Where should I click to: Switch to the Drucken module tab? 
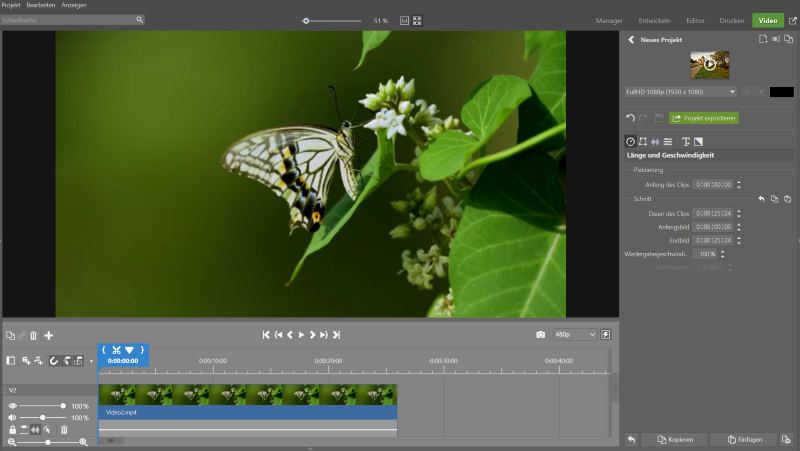pyautogui.click(x=732, y=20)
